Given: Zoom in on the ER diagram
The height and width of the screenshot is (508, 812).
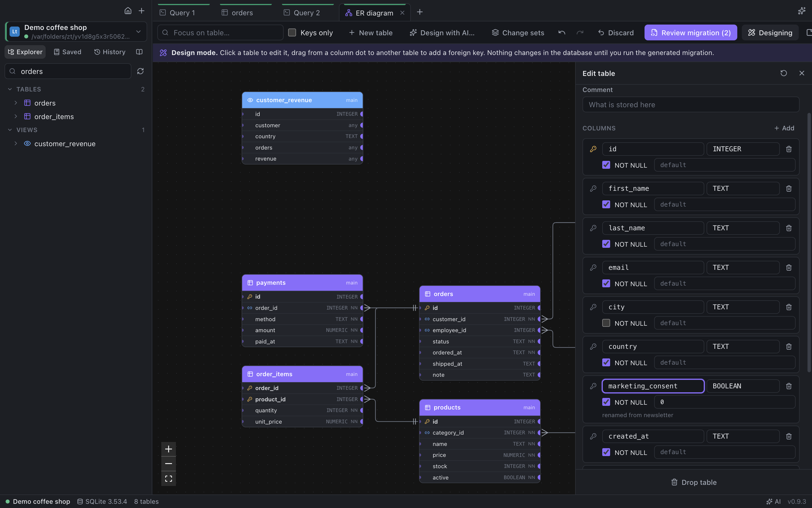Looking at the screenshot, I should click(168, 449).
